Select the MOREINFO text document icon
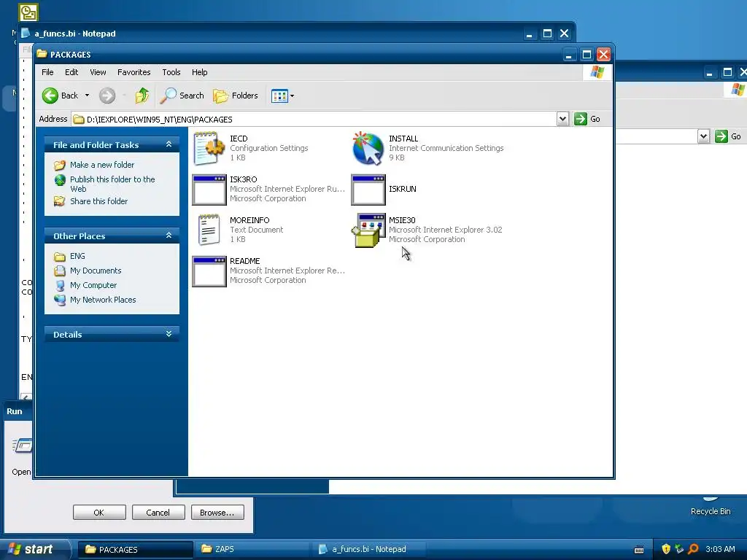 [x=209, y=230]
